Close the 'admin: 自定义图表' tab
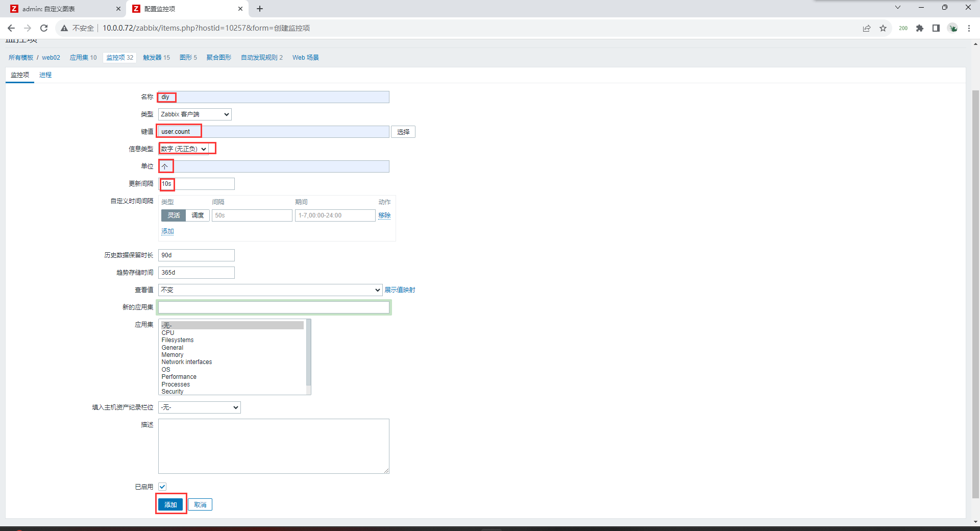This screenshot has height=531, width=980. pyautogui.click(x=118, y=9)
